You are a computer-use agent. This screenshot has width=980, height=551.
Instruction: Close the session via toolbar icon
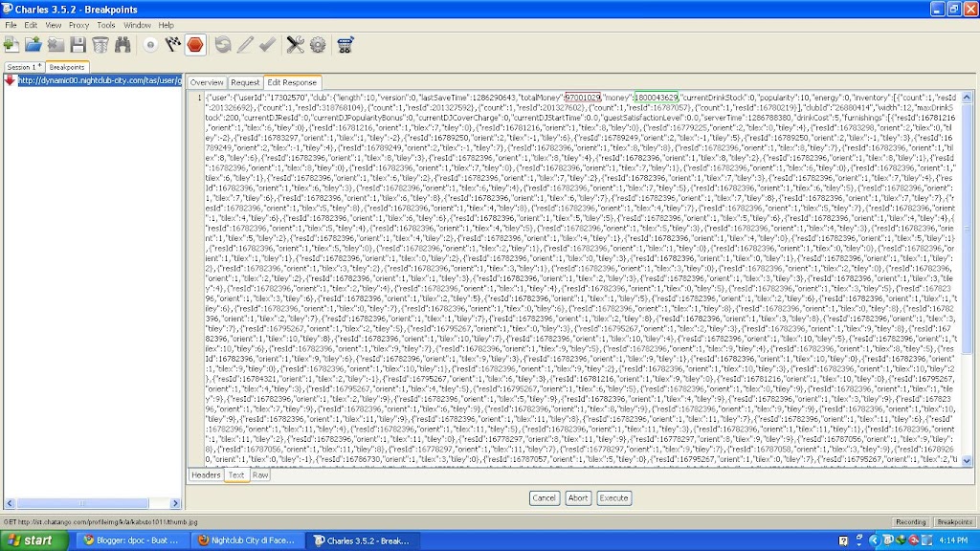[x=56, y=44]
